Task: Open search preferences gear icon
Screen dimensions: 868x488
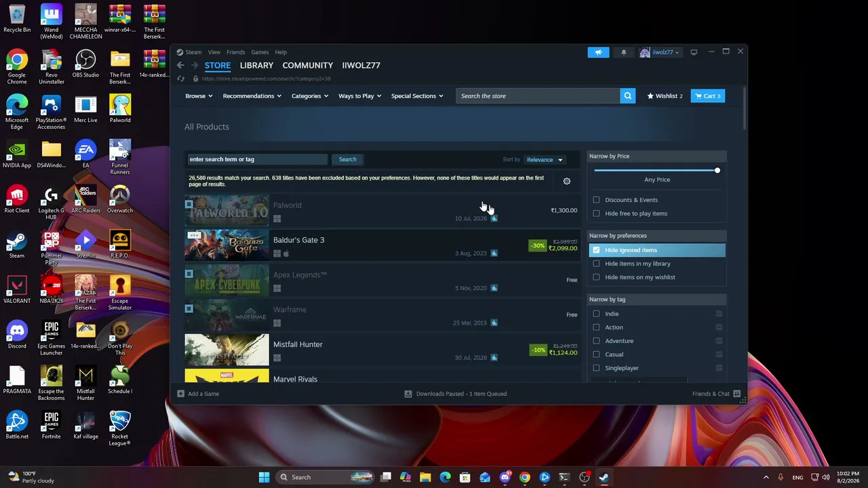Action: tap(567, 181)
